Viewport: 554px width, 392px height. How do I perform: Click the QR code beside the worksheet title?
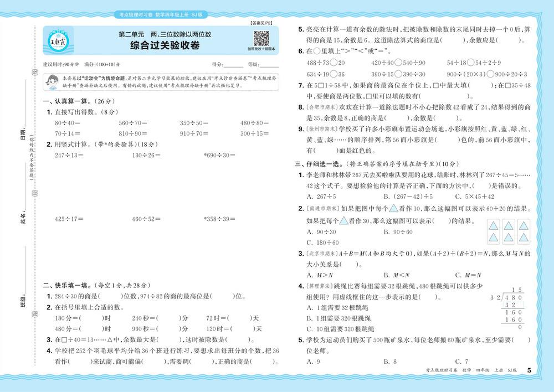261,38
